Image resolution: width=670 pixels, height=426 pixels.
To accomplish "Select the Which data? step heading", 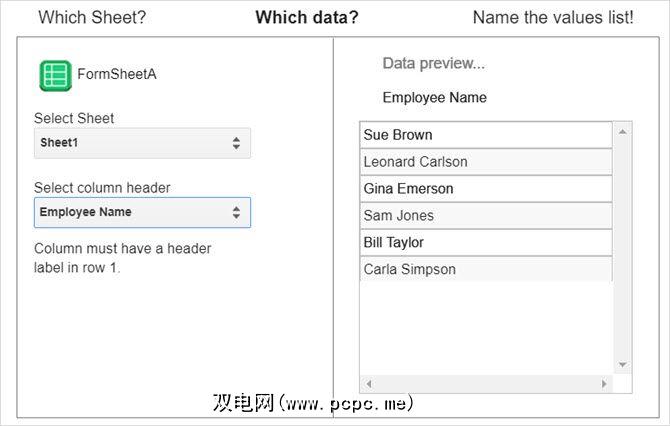I will coord(307,18).
